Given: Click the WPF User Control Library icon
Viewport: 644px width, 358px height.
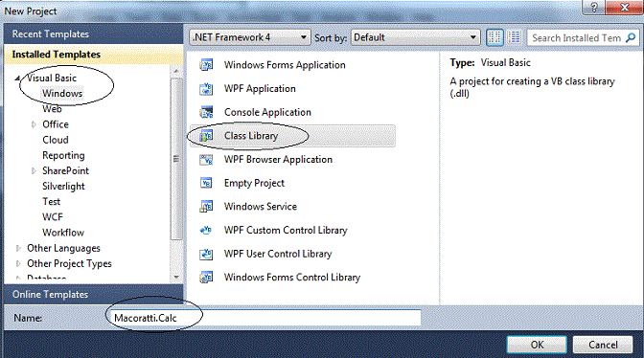Looking at the screenshot, I should (206, 254).
